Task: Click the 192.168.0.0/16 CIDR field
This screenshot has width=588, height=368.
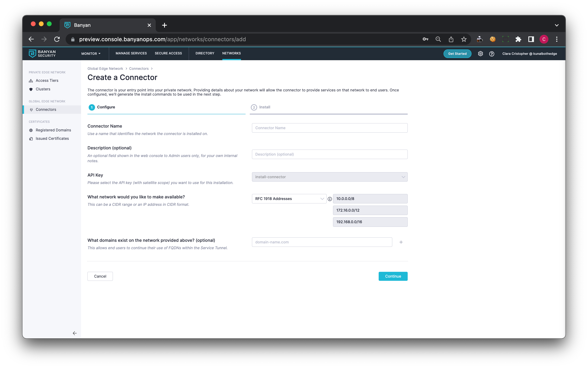Action: pos(370,222)
